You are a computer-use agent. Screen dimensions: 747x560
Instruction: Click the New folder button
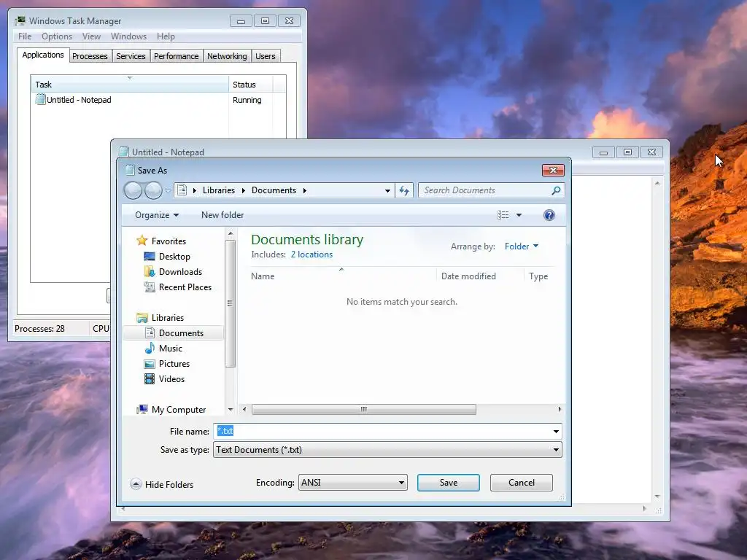pyautogui.click(x=222, y=215)
